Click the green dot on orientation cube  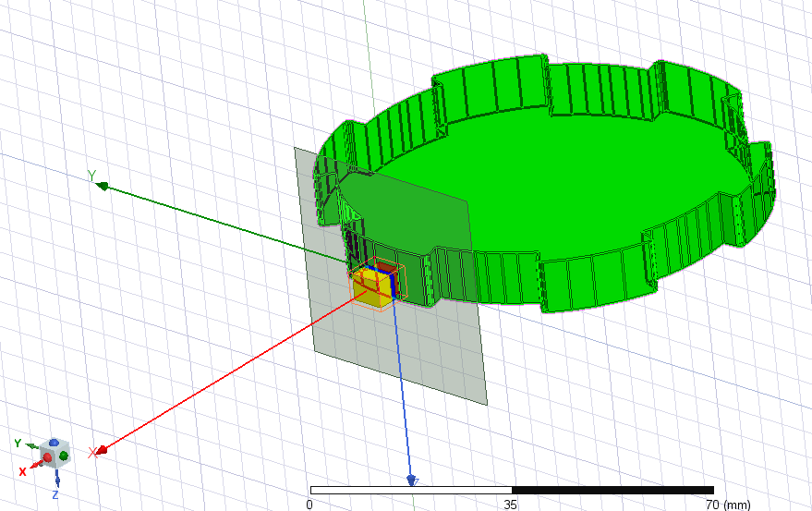click(64, 456)
